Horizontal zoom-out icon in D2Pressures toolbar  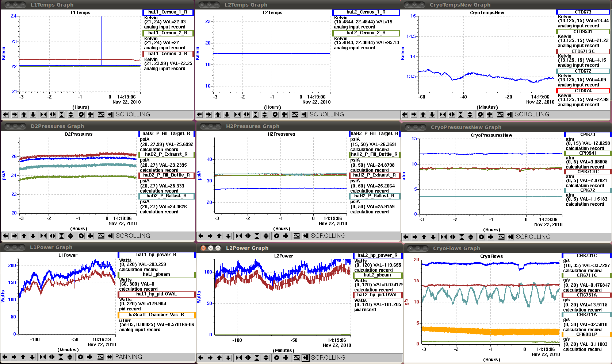53,236
